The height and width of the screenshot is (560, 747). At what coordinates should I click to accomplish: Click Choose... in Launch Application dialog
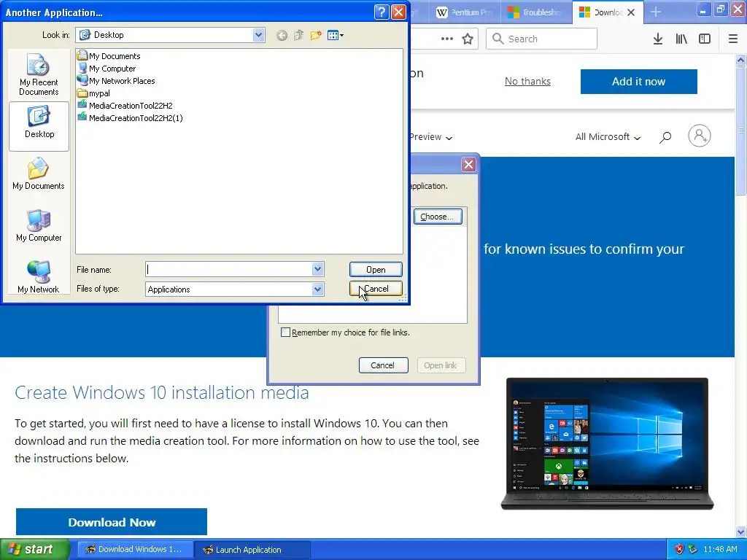click(x=438, y=217)
